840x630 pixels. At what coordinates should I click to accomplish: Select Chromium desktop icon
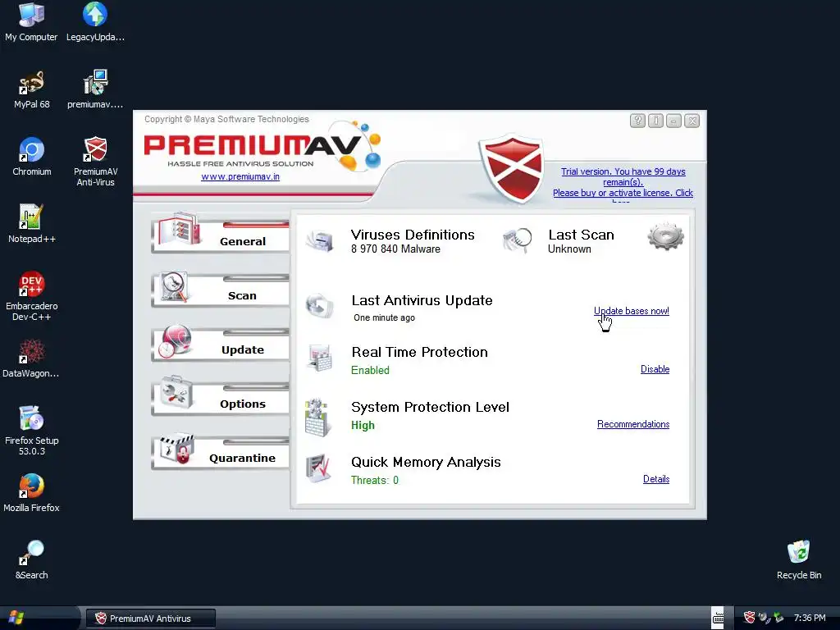[32, 157]
